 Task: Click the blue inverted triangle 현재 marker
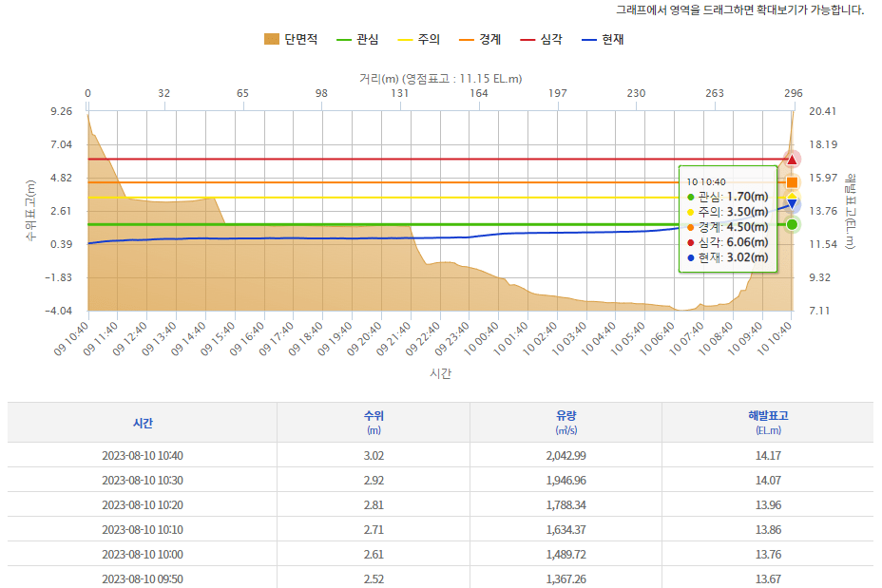coord(792,204)
